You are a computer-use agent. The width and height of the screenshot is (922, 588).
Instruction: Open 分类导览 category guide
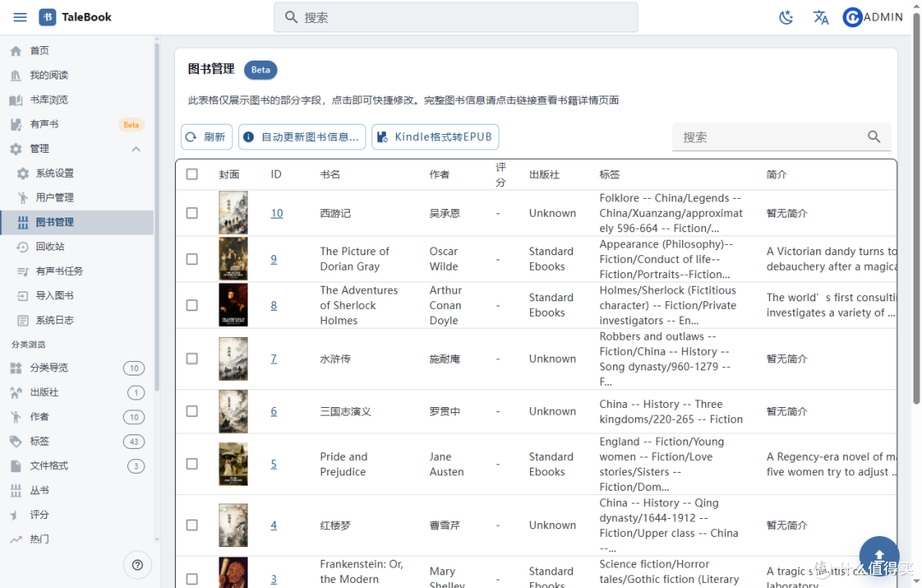click(77, 368)
